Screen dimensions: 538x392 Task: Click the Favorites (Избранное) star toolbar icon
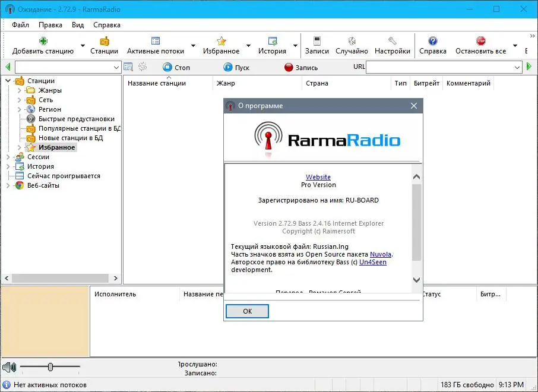tap(221, 41)
